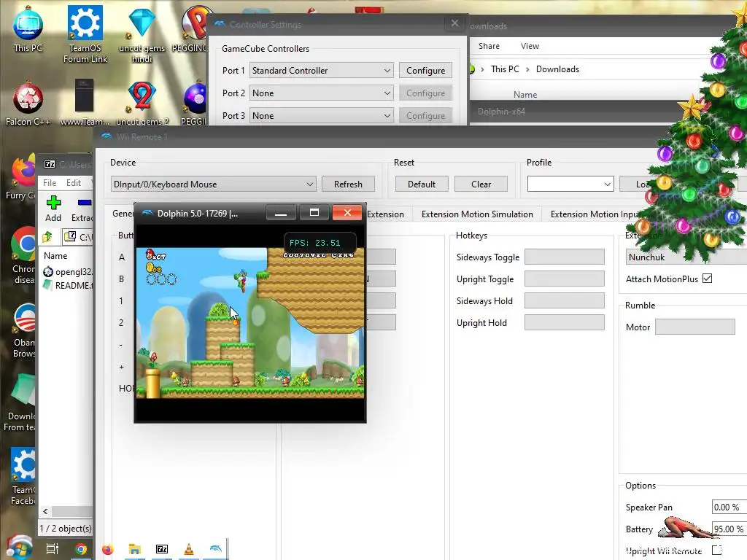The height and width of the screenshot is (560, 747).
Task: Click the Default reset button
Action: [422, 184]
